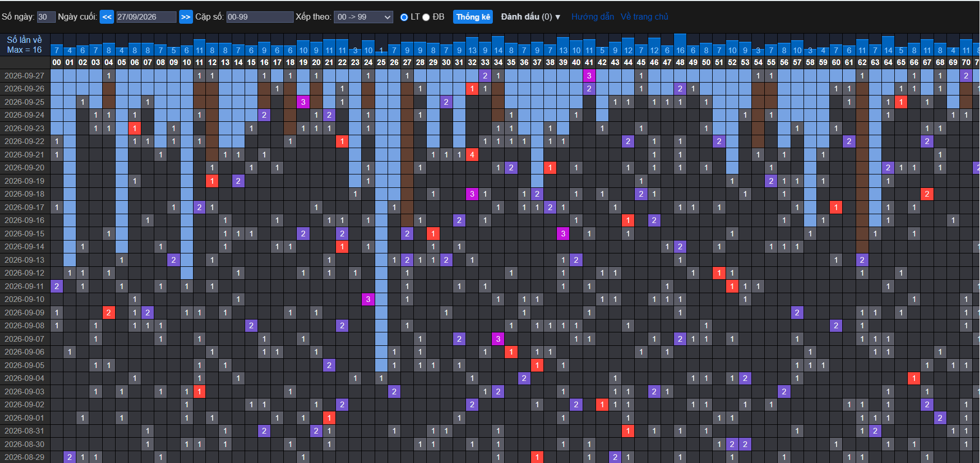Click the magenta 3 cell in row 2026-09-27
The width and height of the screenshot is (980, 463).
tap(589, 76)
